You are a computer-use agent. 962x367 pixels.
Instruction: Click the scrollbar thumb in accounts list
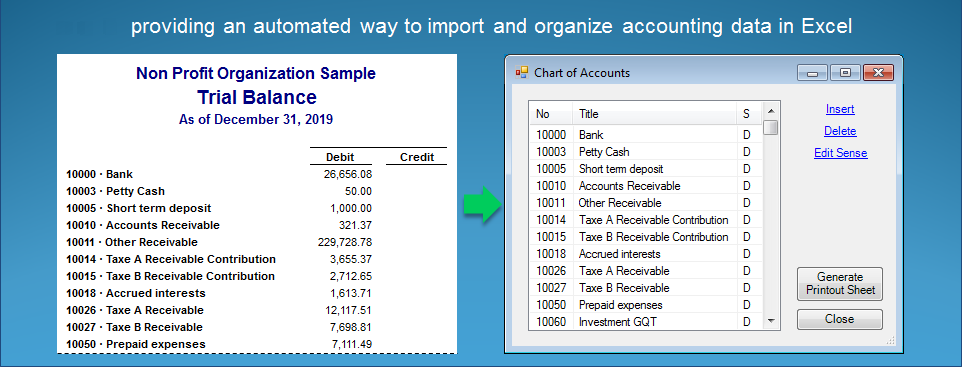(x=771, y=128)
